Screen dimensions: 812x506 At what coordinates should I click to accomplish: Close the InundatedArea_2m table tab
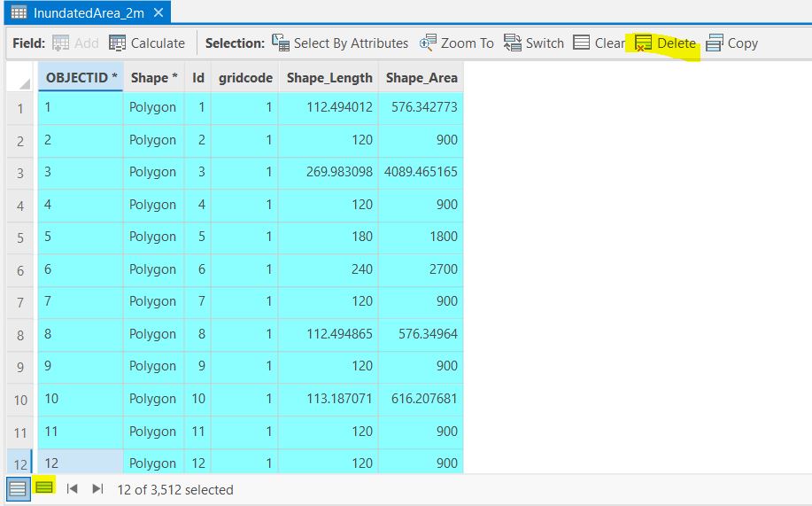158,13
